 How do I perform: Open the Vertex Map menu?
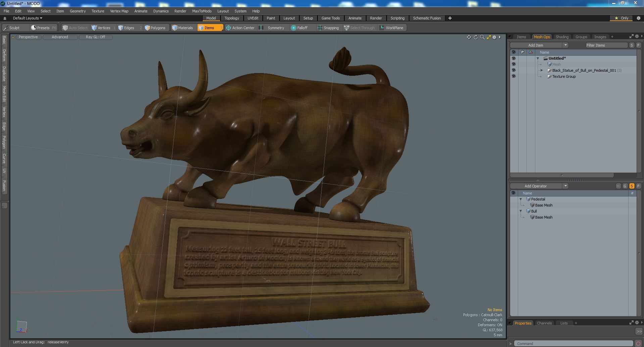tap(119, 11)
